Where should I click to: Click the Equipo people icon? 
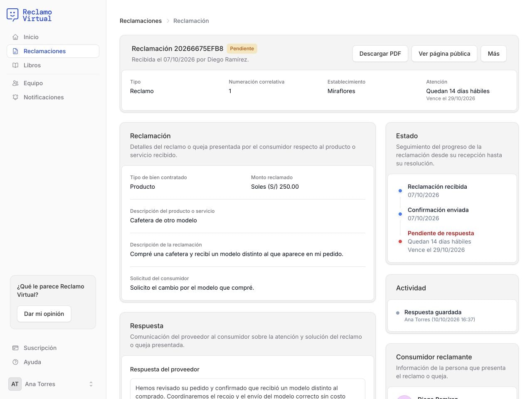[x=15, y=83]
